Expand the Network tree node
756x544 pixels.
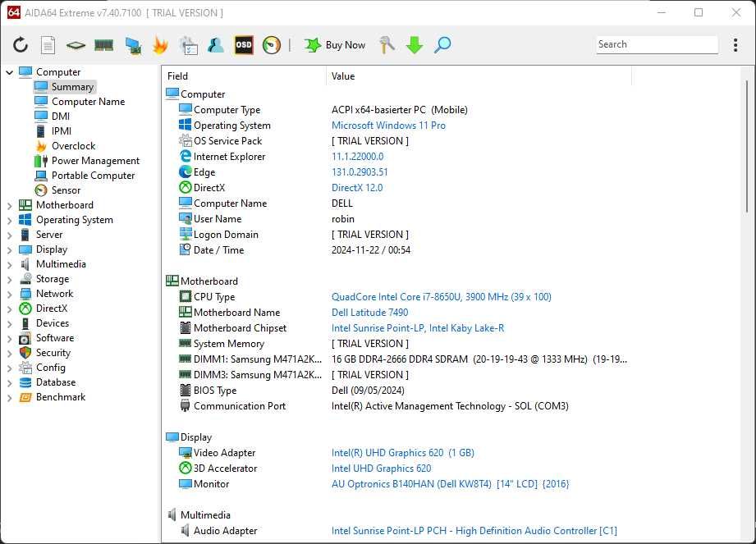click(9, 295)
